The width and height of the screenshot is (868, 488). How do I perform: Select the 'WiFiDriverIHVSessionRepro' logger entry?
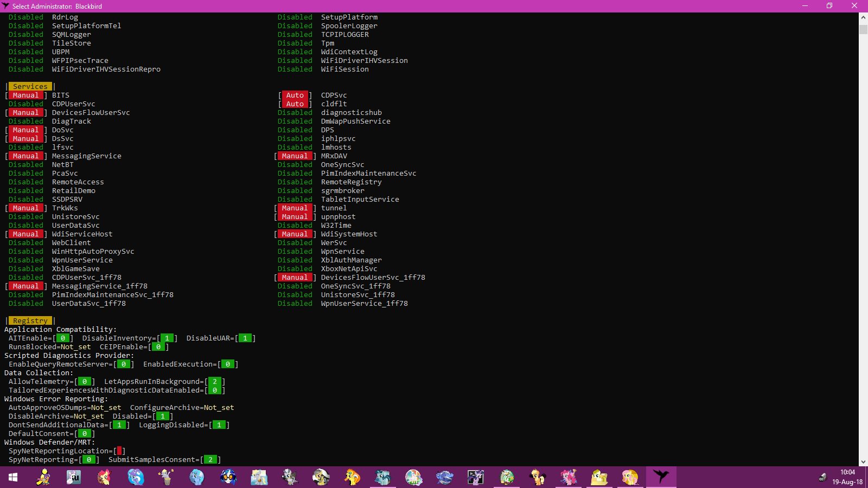[106, 69]
